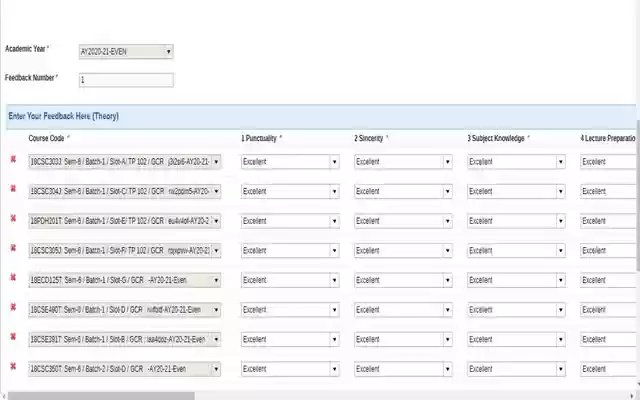This screenshot has width=640, height=400.
Task: Open Punctuality dropdown for 18PDH201T
Action: pos(290,221)
